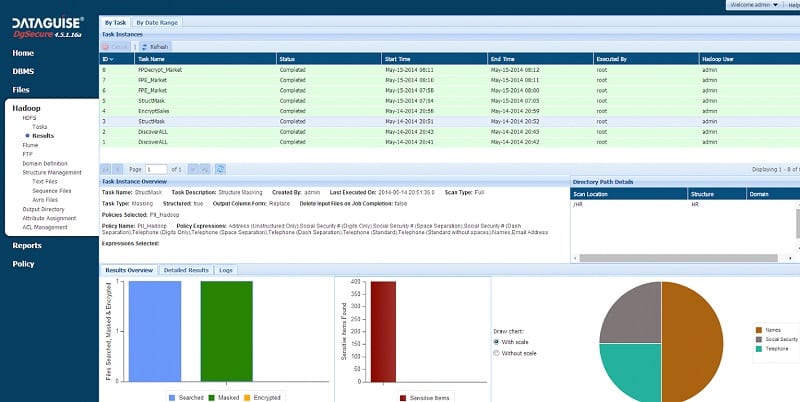
Task: Click the Masked legend green marker
Action: coord(211,397)
